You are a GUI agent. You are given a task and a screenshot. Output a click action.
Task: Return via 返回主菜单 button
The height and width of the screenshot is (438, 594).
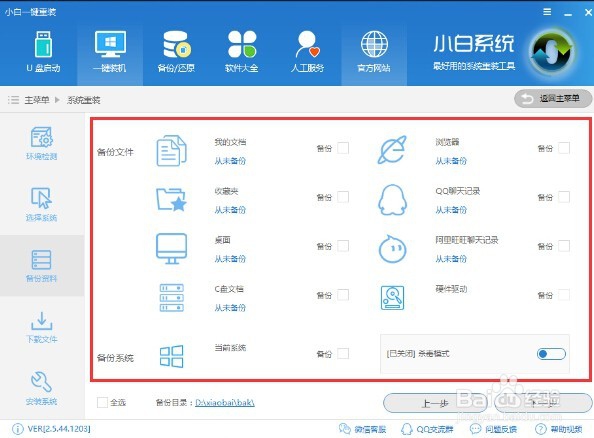(x=553, y=99)
